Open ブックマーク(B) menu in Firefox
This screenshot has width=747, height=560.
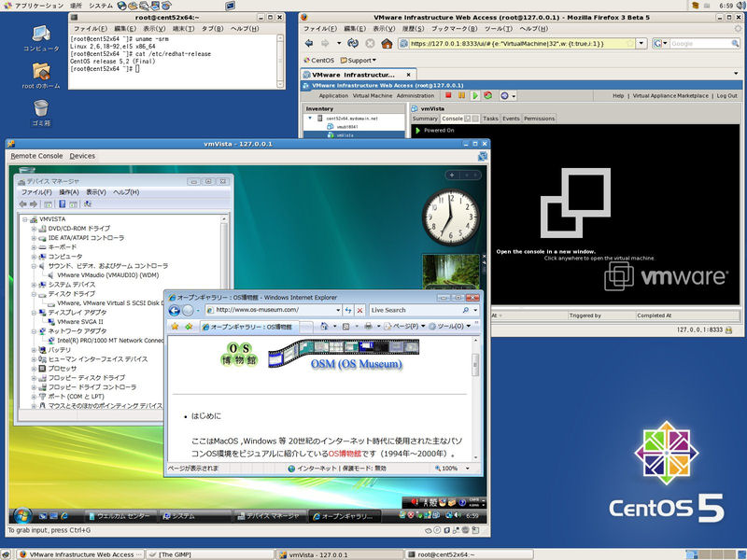454,29
